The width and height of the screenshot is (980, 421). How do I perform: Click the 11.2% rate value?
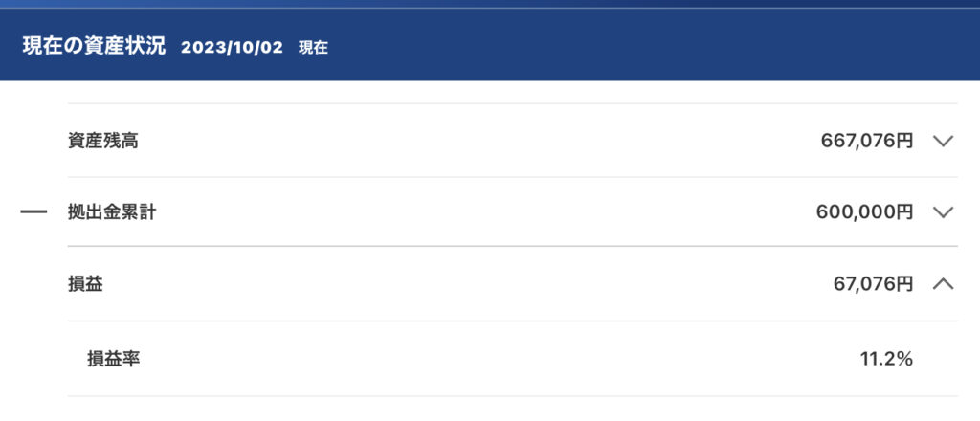[x=886, y=359]
